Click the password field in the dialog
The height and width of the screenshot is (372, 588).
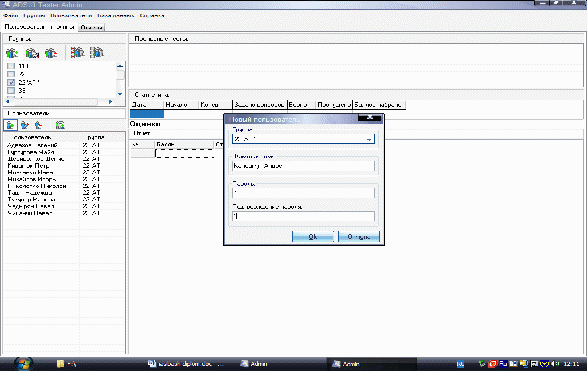coord(303,193)
